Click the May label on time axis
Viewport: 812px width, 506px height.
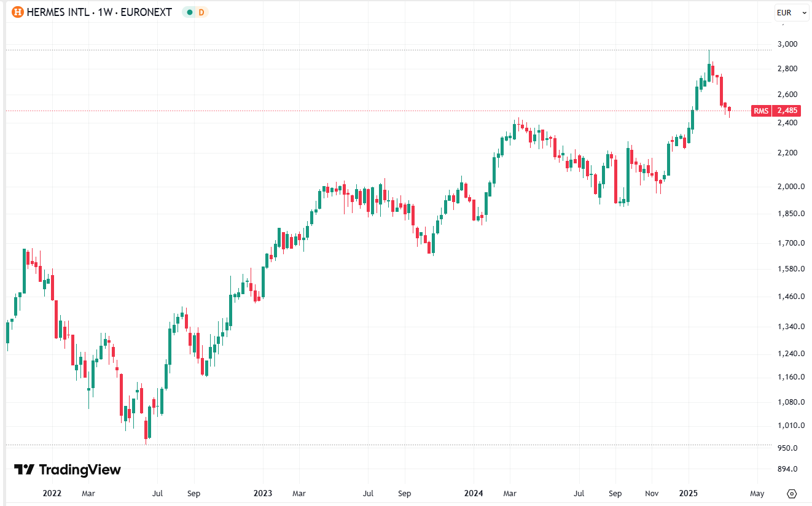[757, 493]
